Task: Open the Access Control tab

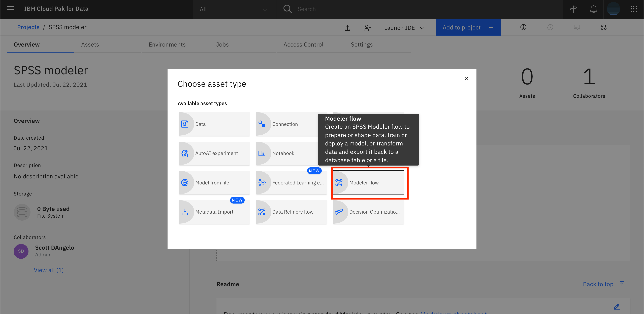Action: tap(303, 45)
